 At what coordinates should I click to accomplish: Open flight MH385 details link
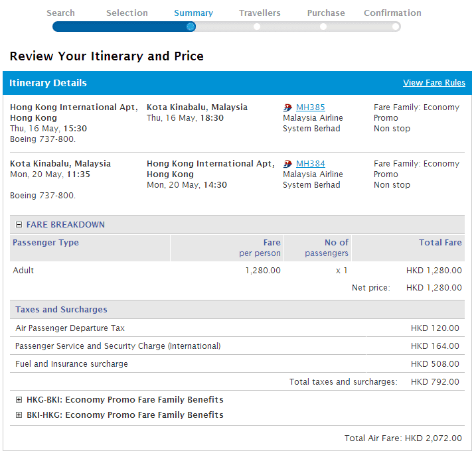coord(310,107)
